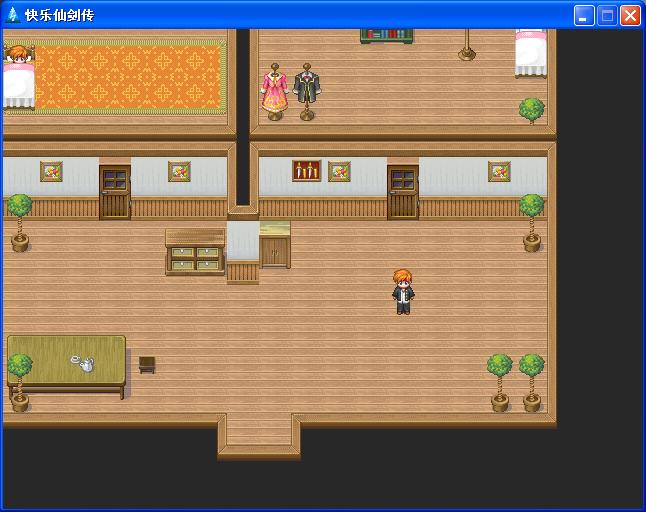Click the flower painting near right wall
646x512 pixels.
[x=499, y=171]
